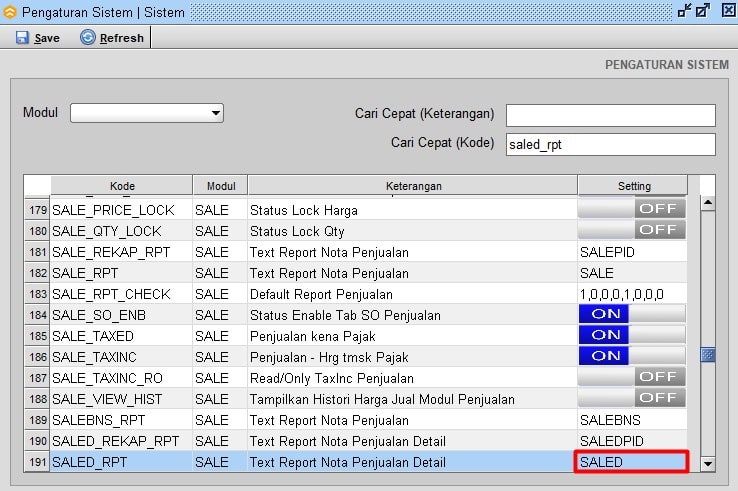Toggle SALE_PRICE_LOCK setting switch
The width and height of the screenshot is (738, 491).
tap(632, 209)
